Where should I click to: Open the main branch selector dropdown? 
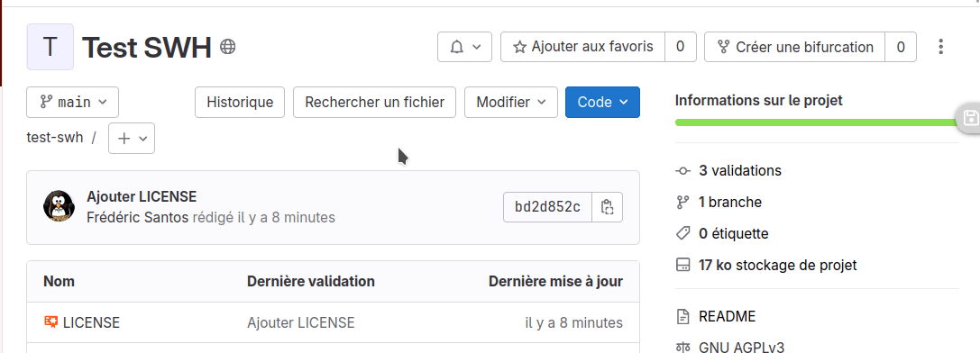coord(72,102)
